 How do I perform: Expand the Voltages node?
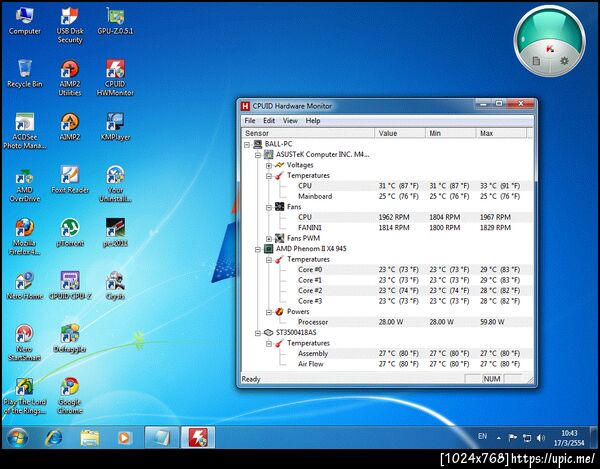click(269, 165)
